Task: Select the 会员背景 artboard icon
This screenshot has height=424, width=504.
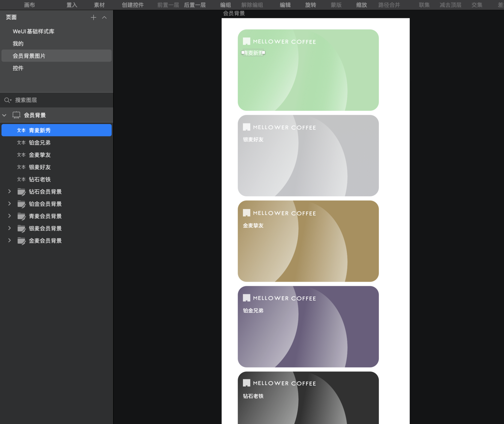Action: coord(16,115)
